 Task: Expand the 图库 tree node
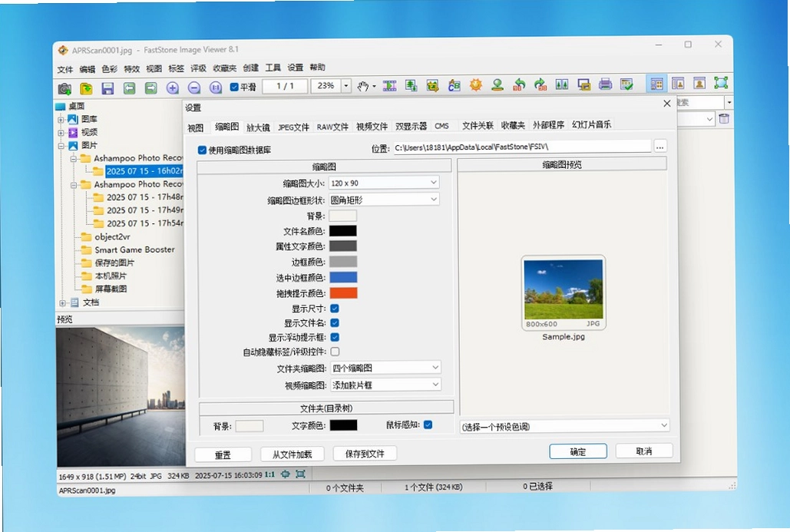pos(61,120)
